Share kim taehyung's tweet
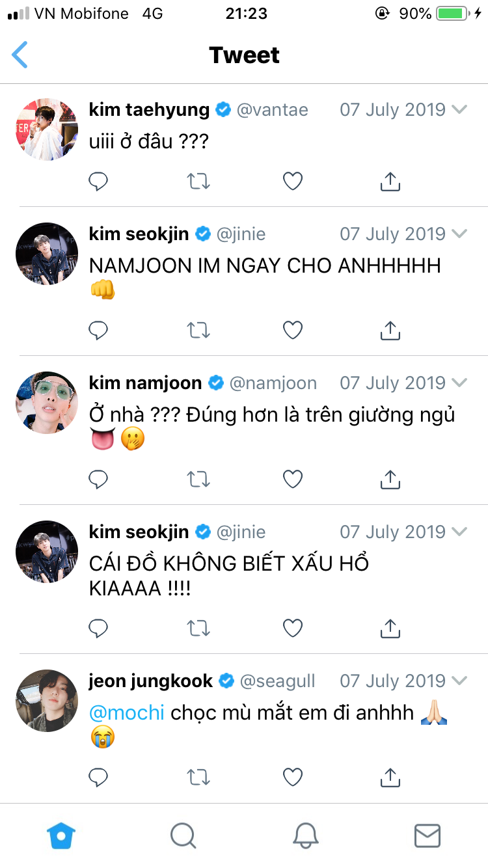 tap(389, 182)
